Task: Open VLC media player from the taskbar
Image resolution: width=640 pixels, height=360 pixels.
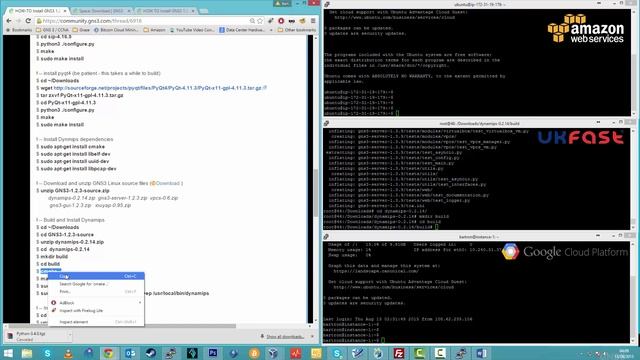Action: pos(68,353)
